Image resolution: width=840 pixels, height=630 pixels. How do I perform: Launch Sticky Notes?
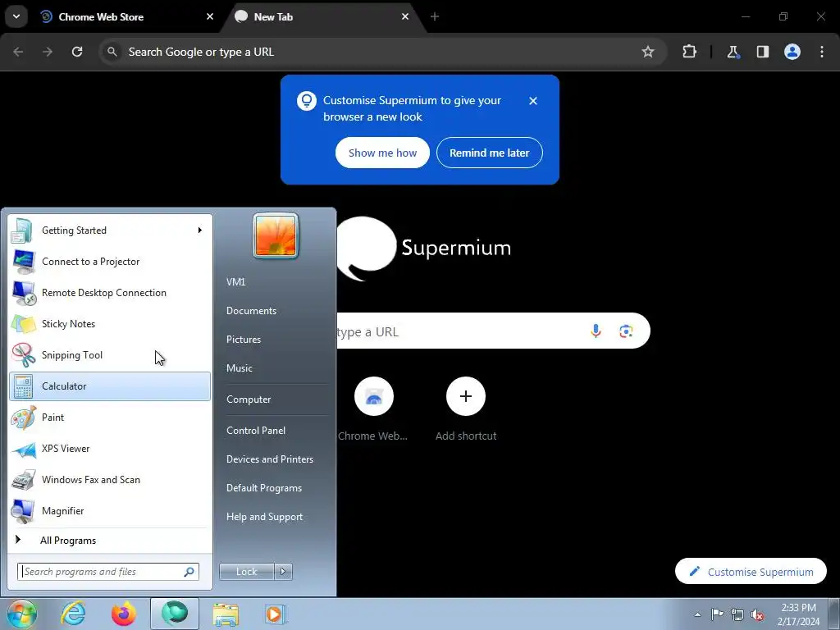pos(110,323)
